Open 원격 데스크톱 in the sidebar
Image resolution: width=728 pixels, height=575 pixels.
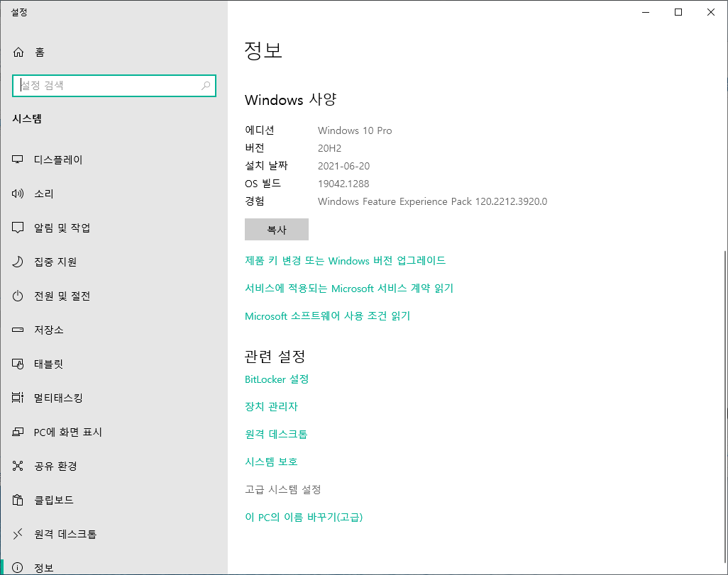[114, 534]
